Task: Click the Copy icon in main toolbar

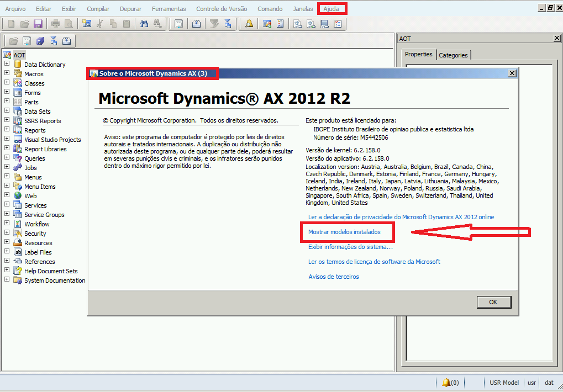Action: click(x=113, y=24)
